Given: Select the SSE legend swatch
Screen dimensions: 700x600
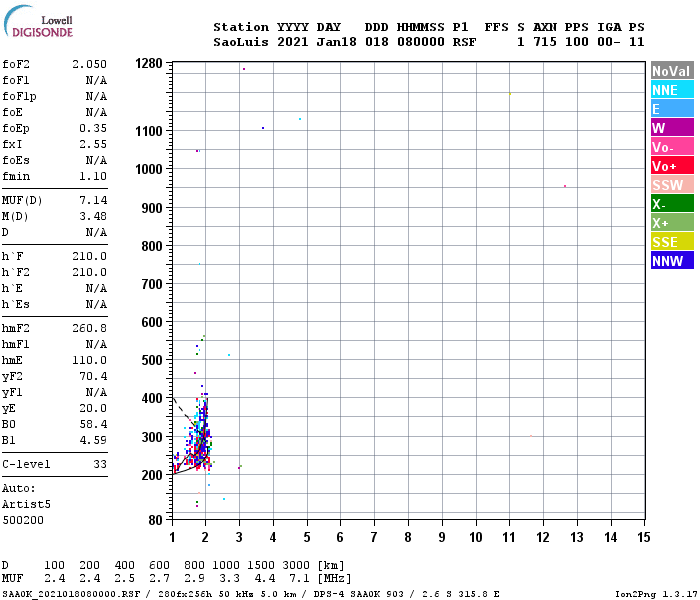Looking at the screenshot, I should 672,242.
